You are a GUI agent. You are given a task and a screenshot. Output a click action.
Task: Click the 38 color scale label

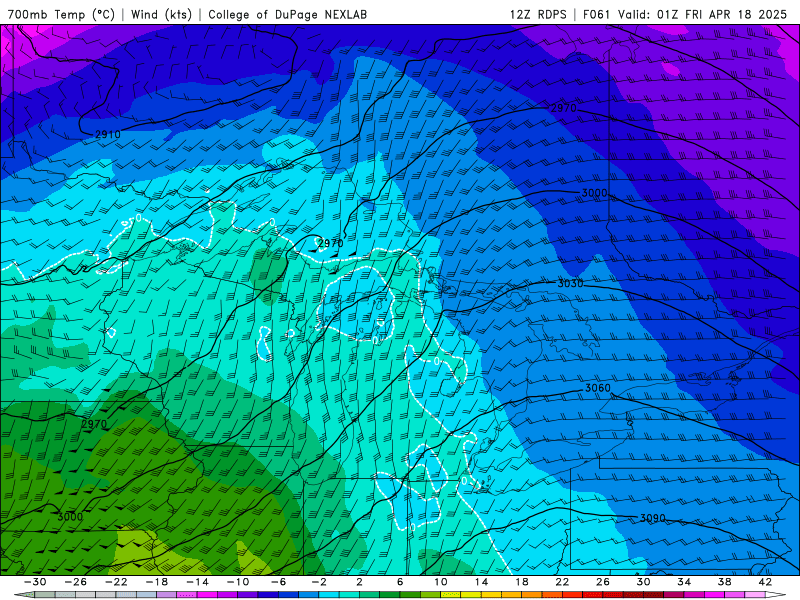(724, 582)
